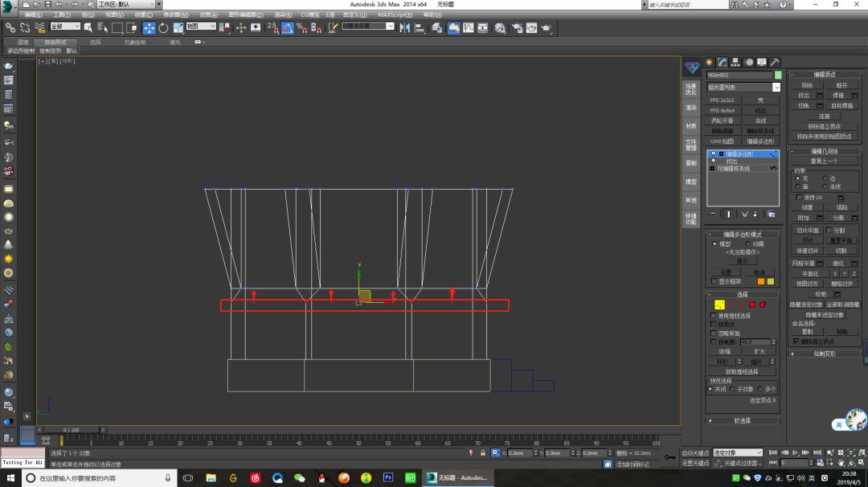The width and height of the screenshot is (868, 487).
Task: Select the Move tool in the main toolbar
Action: [x=149, y=27]
